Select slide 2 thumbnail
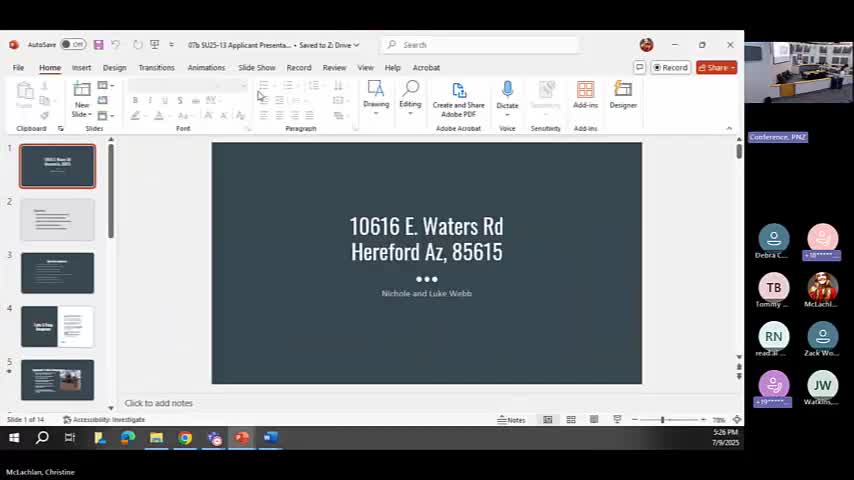 coord(57,220)
